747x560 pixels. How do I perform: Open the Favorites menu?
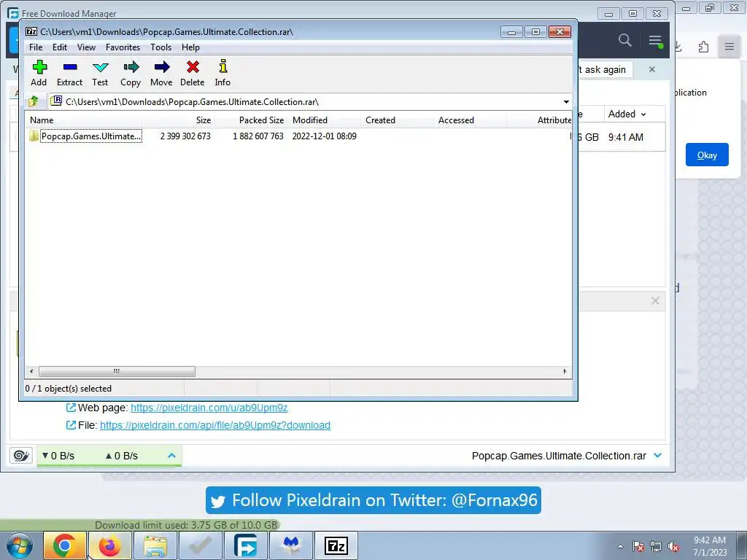click(123, 47)
